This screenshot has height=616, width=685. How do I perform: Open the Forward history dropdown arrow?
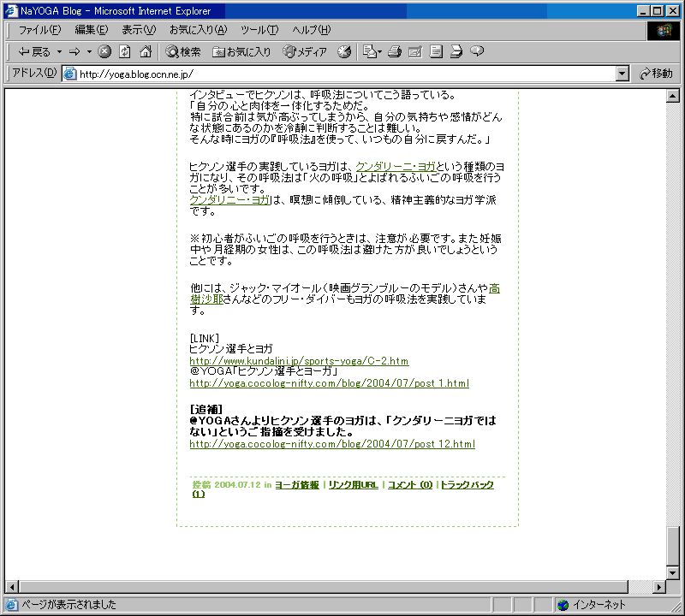(x=89, y=52)
